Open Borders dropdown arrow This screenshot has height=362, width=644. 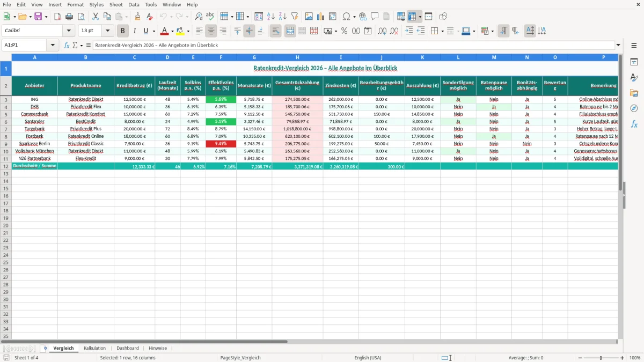pyautogui.click(x=442, y=31)
